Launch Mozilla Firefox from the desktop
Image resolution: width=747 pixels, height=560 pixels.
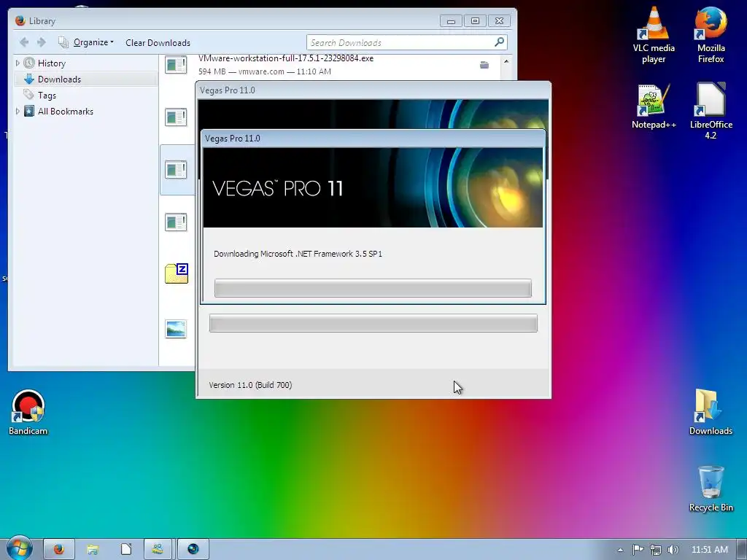coord(711,34)
